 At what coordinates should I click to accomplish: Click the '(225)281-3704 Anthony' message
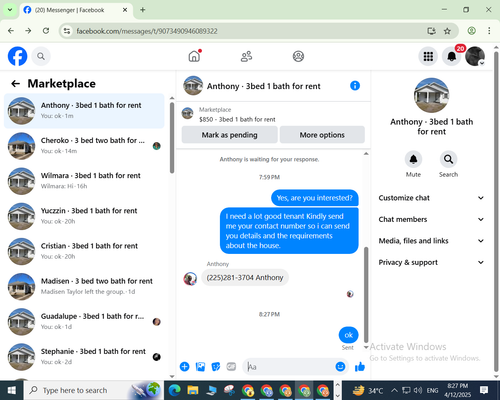pos(245,277)
